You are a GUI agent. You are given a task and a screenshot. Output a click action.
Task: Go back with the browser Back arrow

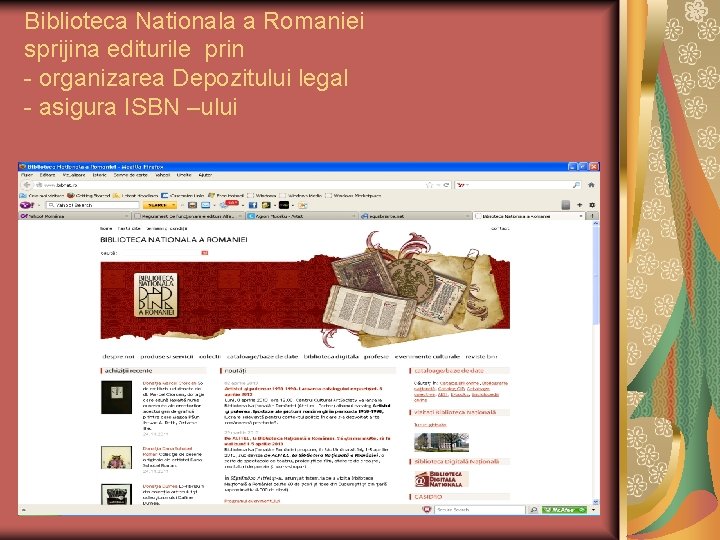tap(27, 185)
